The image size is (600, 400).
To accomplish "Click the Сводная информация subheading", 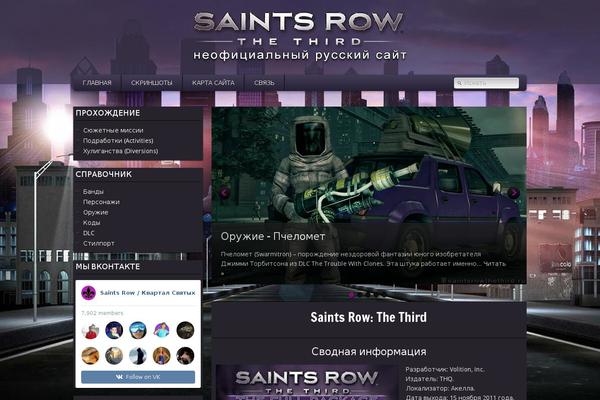I will (x=368, y=351).
